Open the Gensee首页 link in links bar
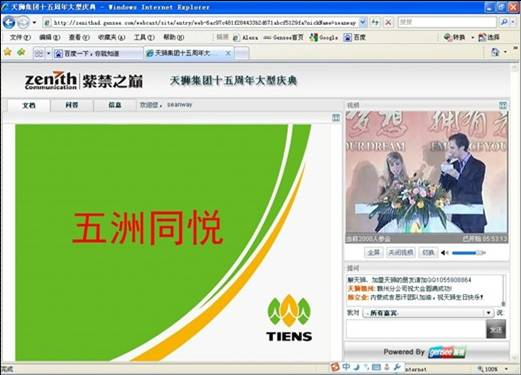The image size is (521, 375). (x=283, y=37)
